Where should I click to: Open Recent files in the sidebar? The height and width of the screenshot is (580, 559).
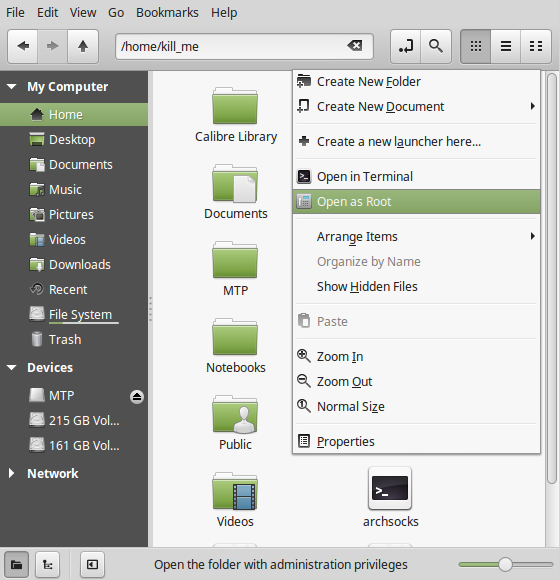click(74, 290)
